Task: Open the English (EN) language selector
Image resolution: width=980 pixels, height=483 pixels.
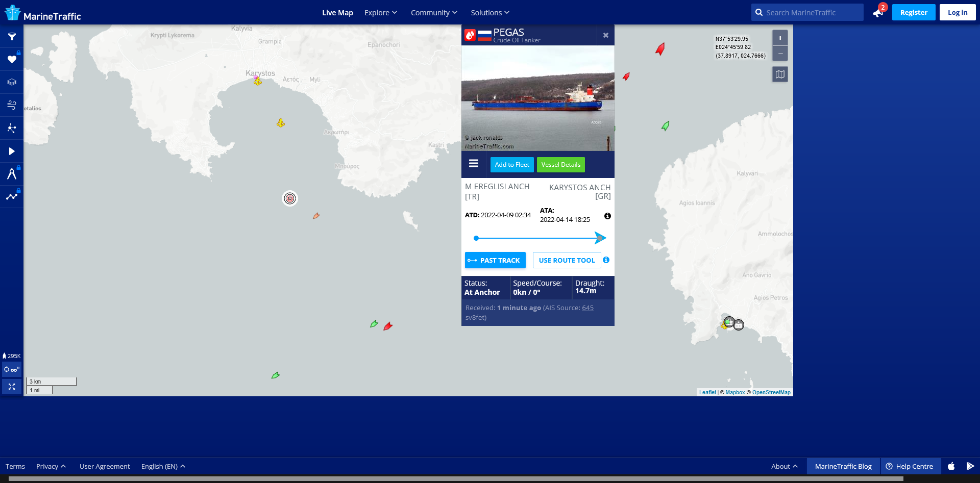Action: pos(163,466)
